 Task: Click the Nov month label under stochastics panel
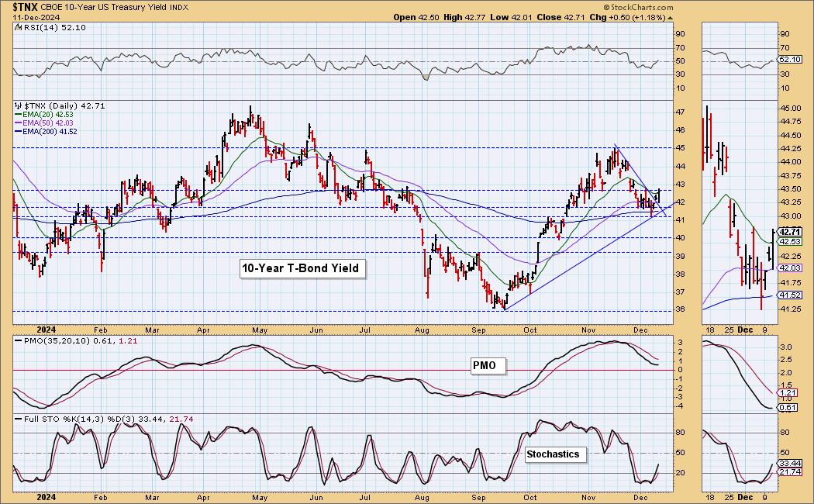pos(588,497)
